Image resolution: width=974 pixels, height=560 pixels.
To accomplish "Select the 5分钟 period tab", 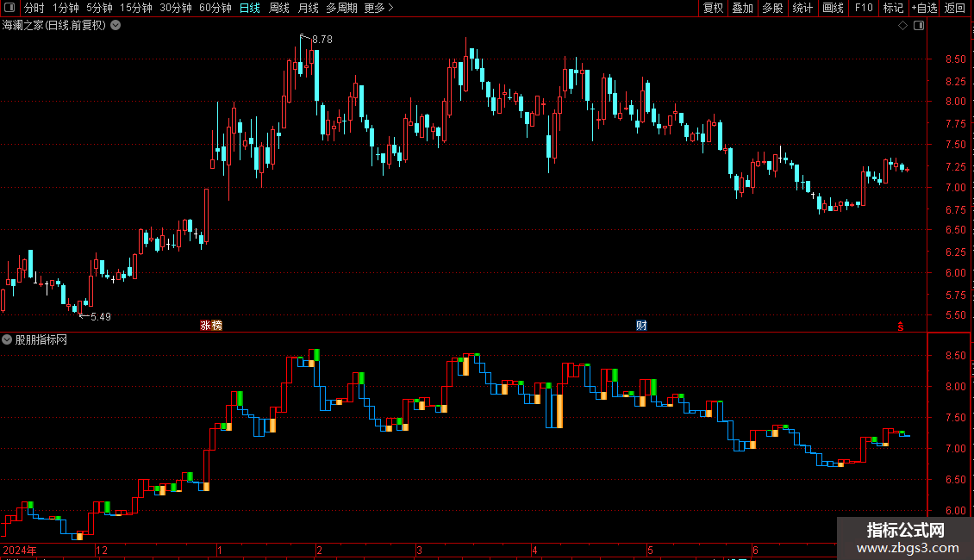I will tap(99, 8).
